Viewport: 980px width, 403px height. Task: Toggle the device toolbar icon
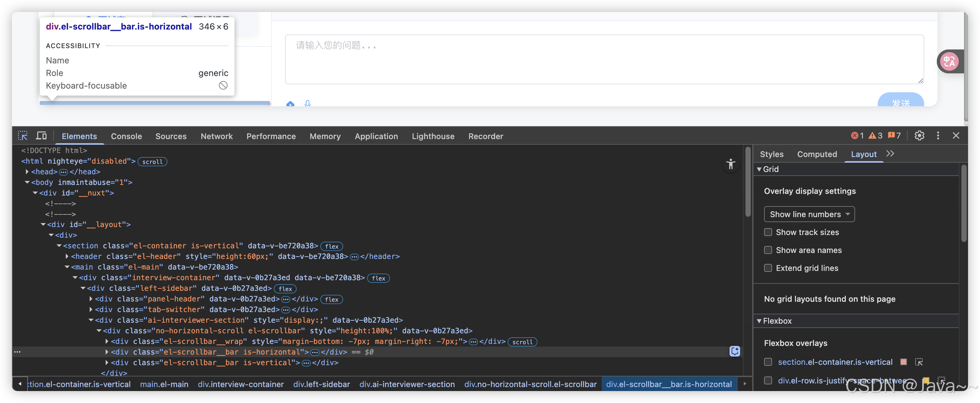(41, 136)
